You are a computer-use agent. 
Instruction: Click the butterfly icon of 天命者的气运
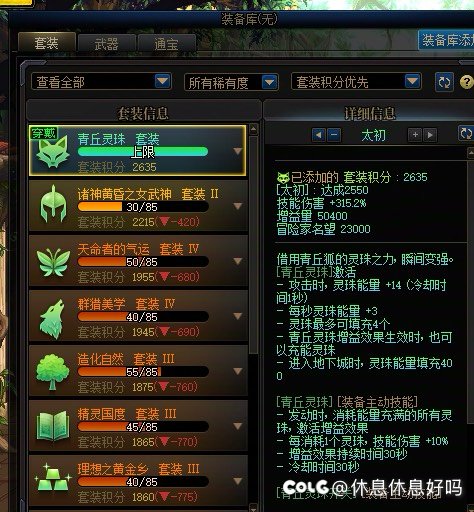[53, 262]
